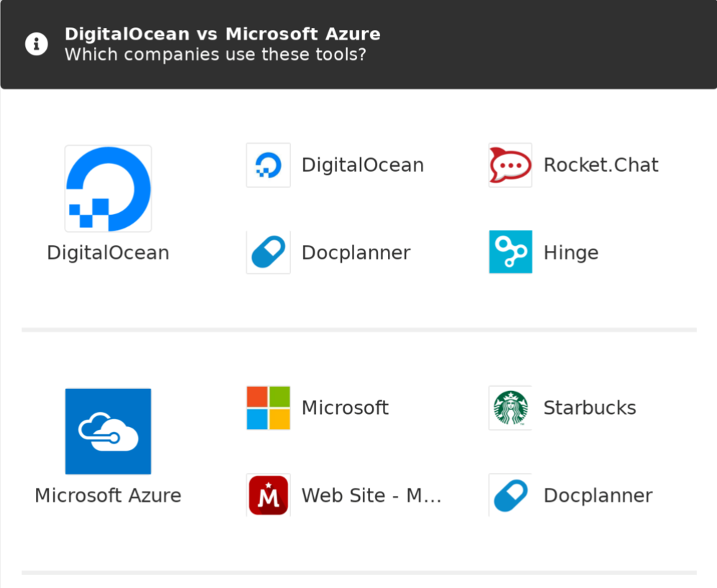Open Docplanner link in Azure section
Image resolution: width=717 pixels, height=588 pixels.
click(x=598, y=495)
